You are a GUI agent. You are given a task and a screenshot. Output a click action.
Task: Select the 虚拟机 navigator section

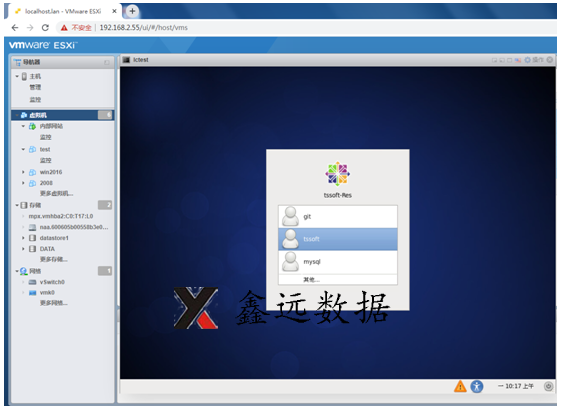[x=63, y=115]
